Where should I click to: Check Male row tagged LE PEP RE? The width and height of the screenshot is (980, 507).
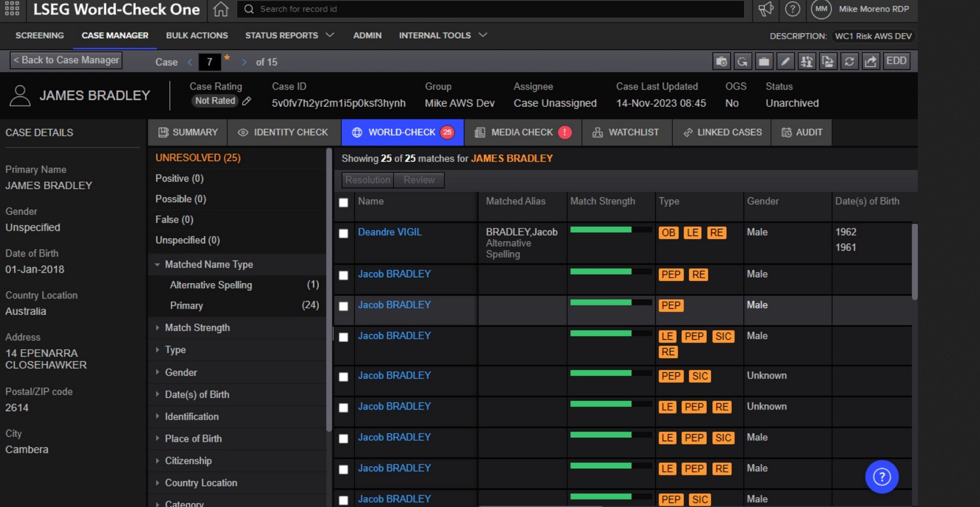(x=343, y=469)
